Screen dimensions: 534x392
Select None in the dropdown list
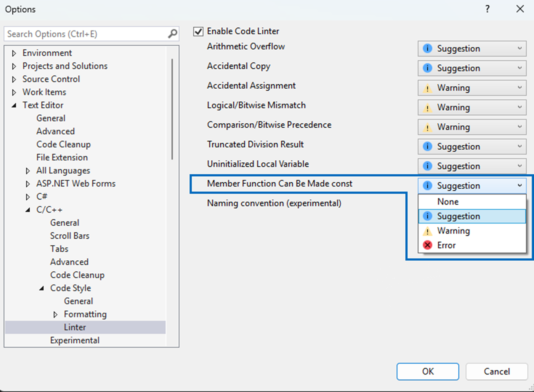point(472,202)
